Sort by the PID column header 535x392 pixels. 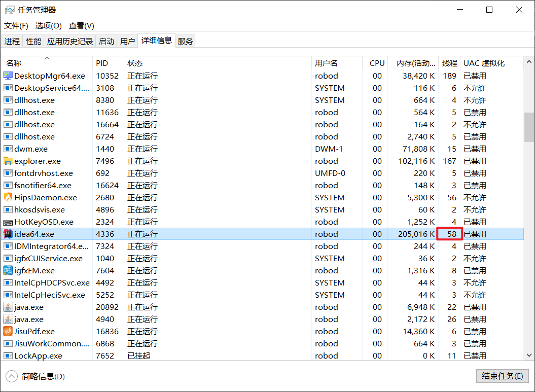coord(108,63)
